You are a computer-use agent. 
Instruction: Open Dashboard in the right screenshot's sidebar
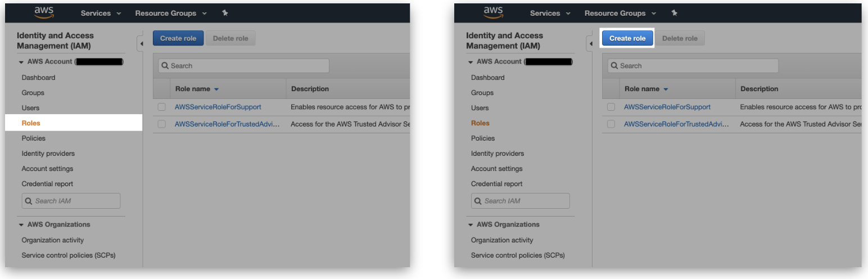pyautogui.click(x=487, y=78)
